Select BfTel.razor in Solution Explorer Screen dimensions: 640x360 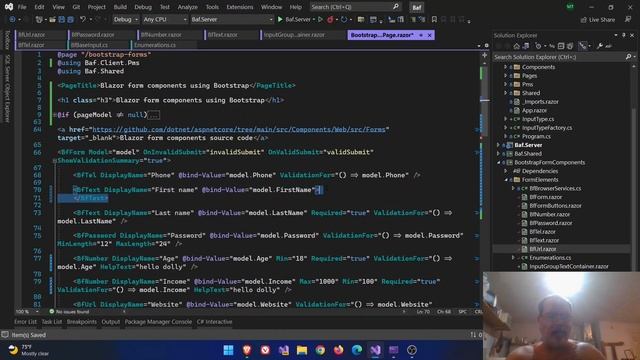542,232
